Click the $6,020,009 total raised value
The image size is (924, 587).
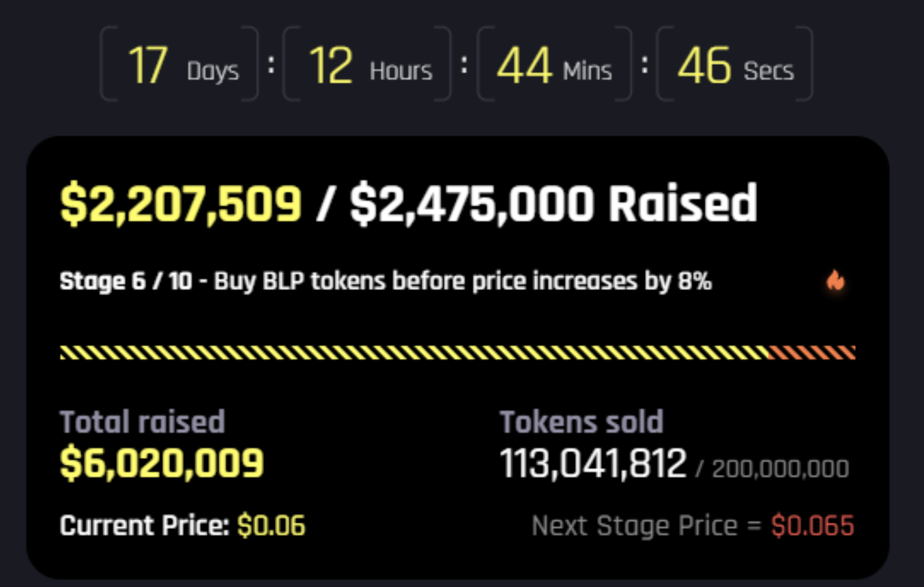(162, 463)
